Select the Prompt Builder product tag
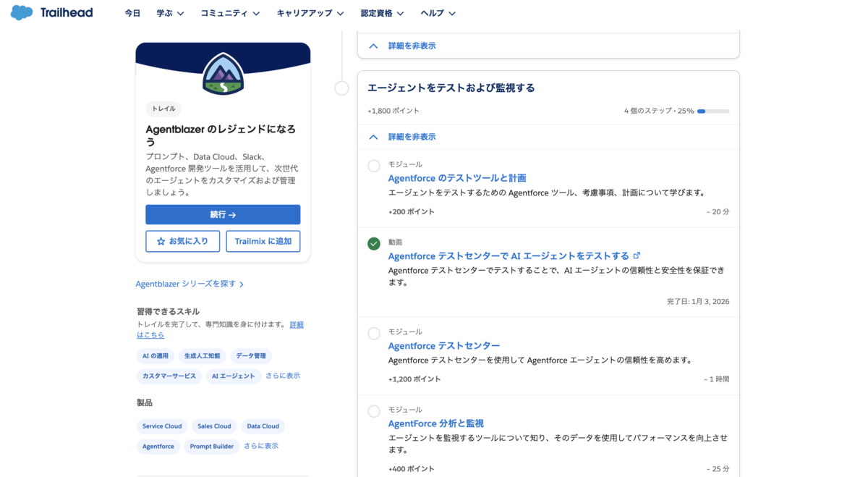Image resolution: width=868 pixels, height=477 pixels. (212, 447)
